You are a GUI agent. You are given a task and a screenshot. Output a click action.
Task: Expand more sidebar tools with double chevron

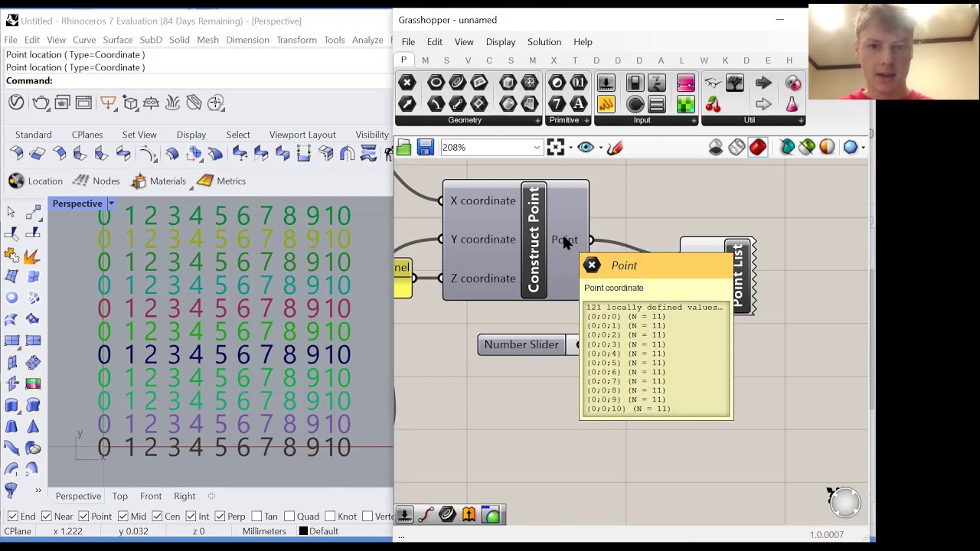pyautogui.click(x=38, y=491)
